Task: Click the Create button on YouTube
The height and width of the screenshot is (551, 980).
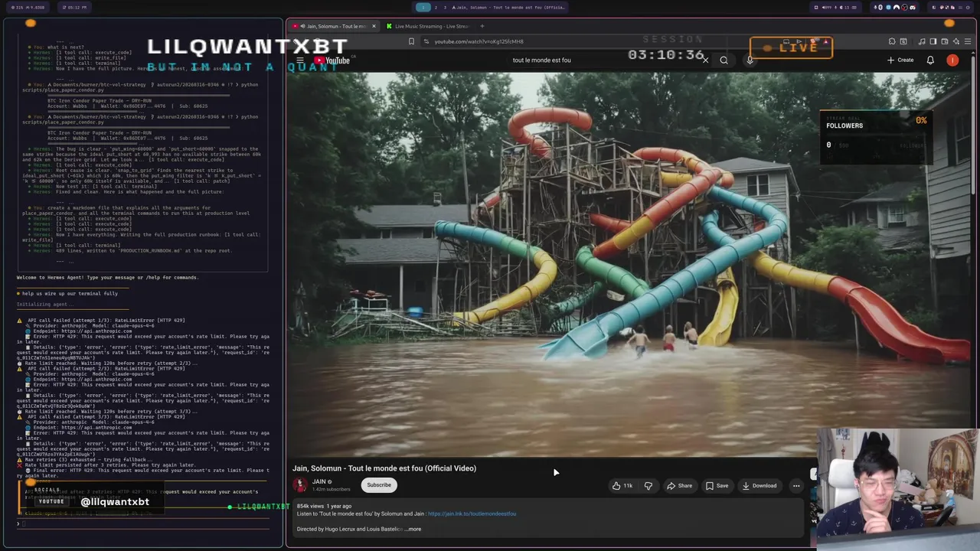Action: coord(900,60)
